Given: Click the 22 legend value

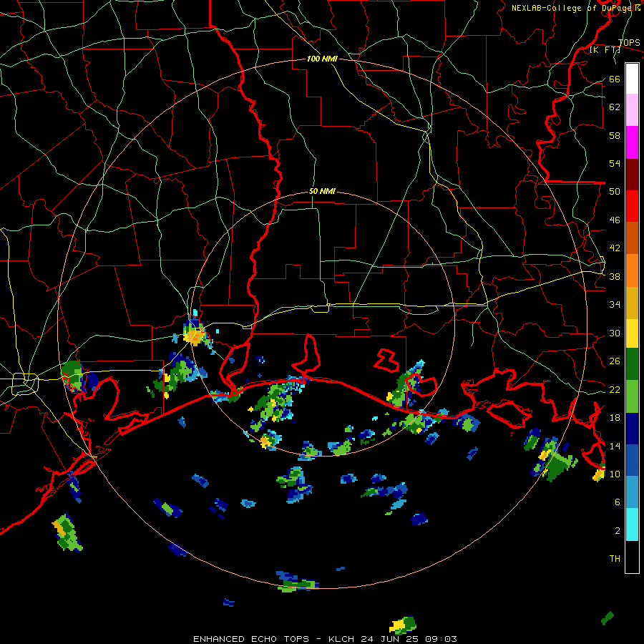Looking at the screenshot, I should tap(615, 389).
